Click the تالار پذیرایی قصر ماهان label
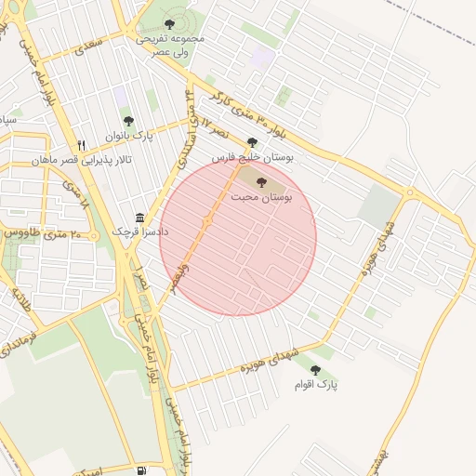 coord(82,161)
